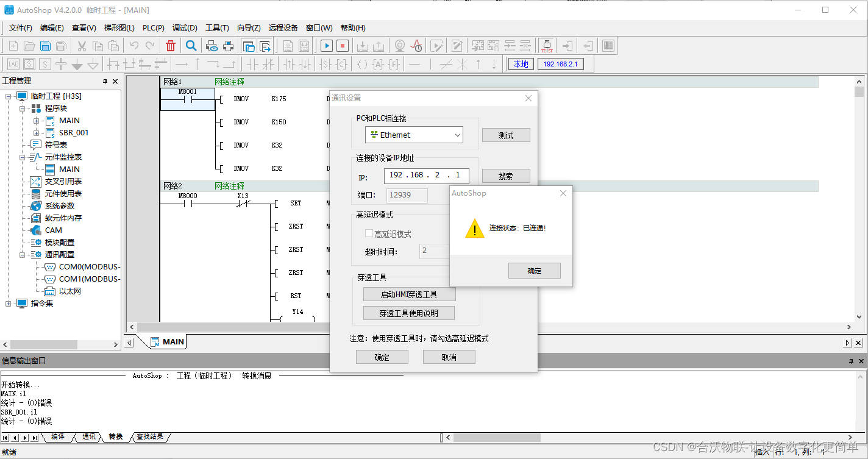The image size is (868, 459).
Task: Select 系统参数 in the project tree
Action: [x=60, y=206]
